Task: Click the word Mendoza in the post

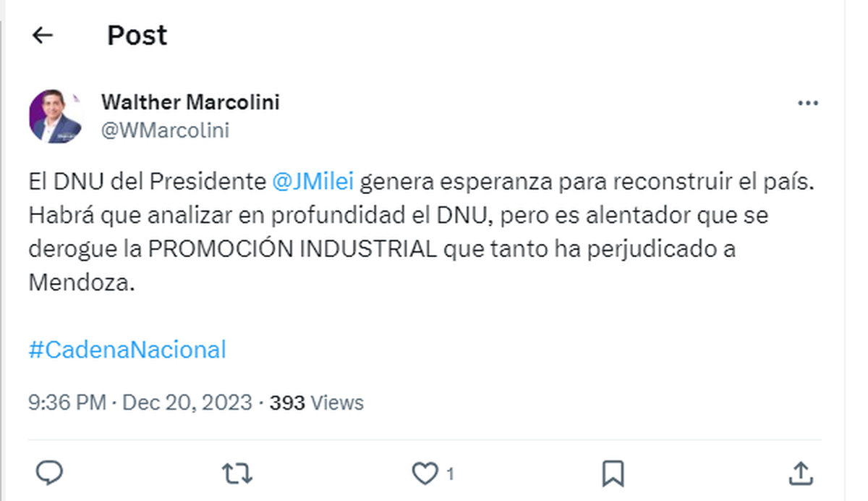Action: pos(81,283)
